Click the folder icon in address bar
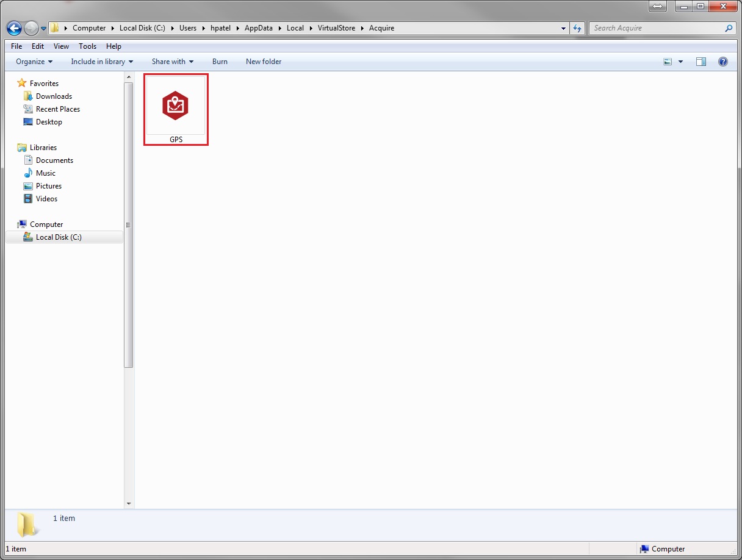The height and width of the screenshot is (560, 742). [55, 28]
